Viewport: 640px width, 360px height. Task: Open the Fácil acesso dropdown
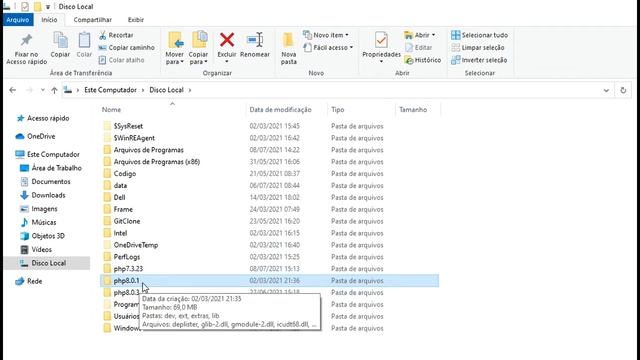click(328, 48)
